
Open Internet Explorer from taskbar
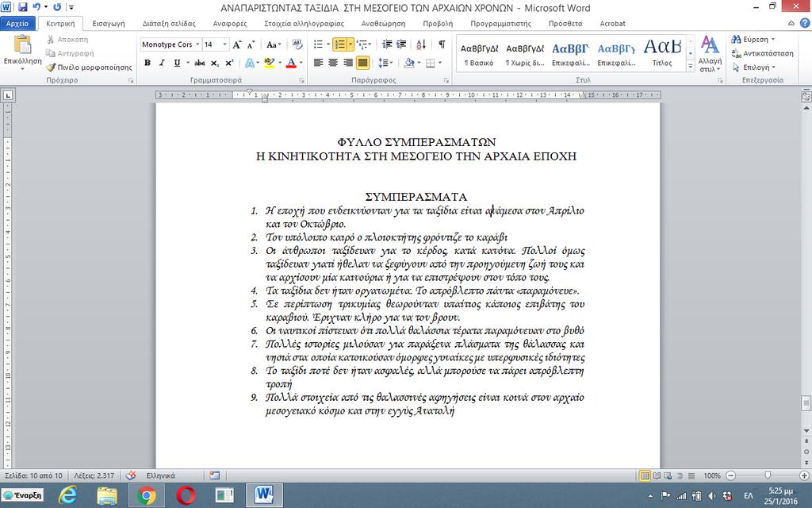[x=67, y=495]
